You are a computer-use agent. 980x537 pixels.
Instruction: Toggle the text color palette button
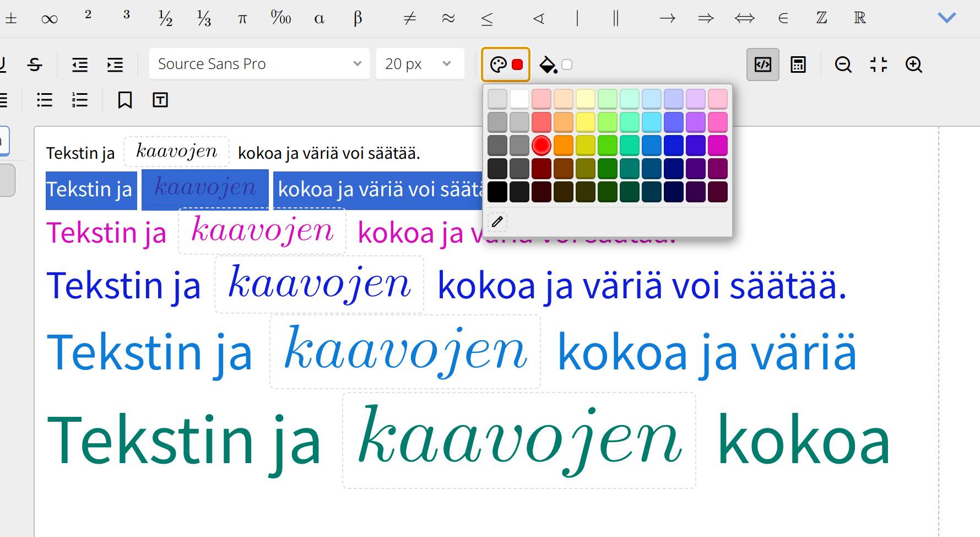click(506, 65)
